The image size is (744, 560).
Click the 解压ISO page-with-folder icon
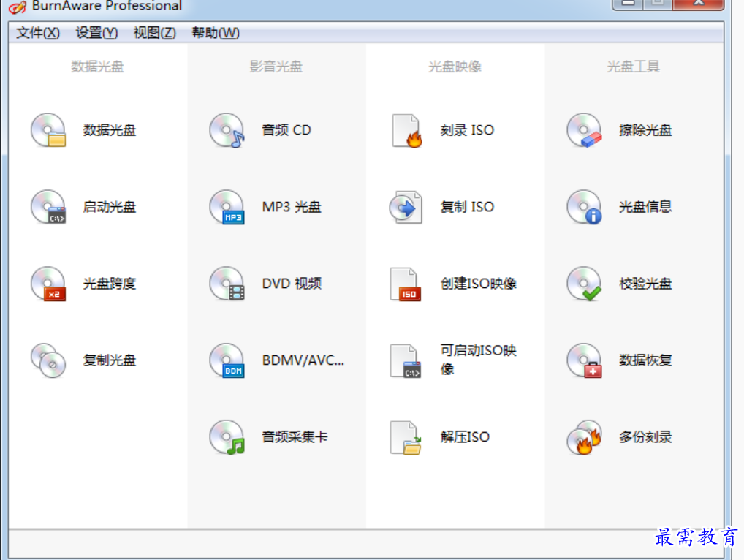click(x=406, y=438)
